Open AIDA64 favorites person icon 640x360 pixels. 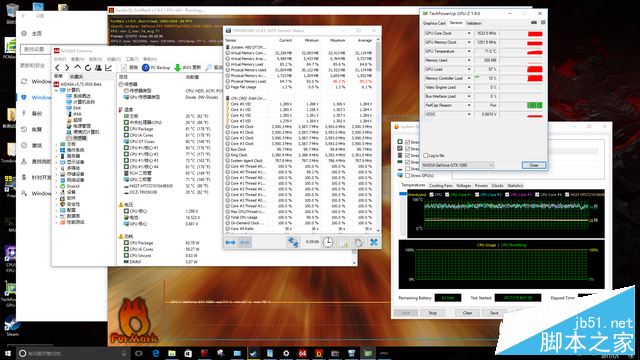(x=98, y=68)
